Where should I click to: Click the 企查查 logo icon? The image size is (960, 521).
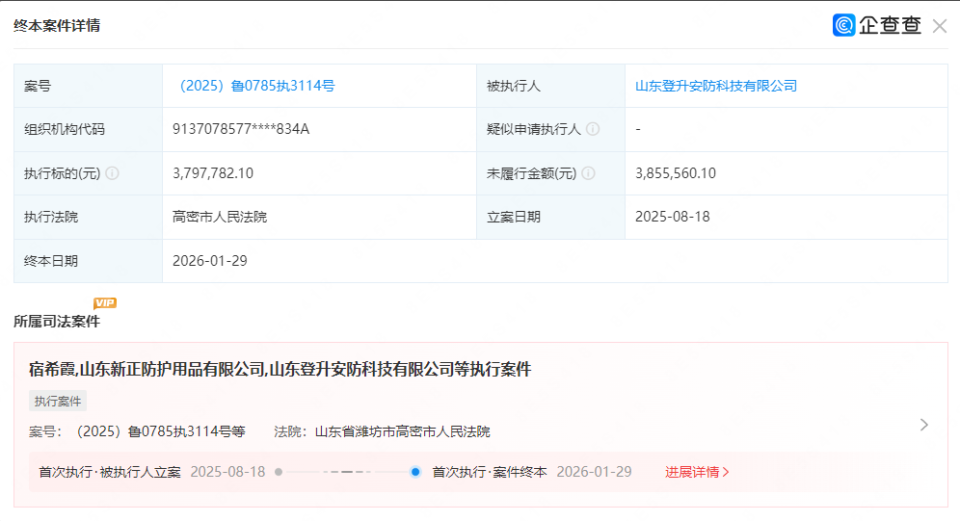844,25
